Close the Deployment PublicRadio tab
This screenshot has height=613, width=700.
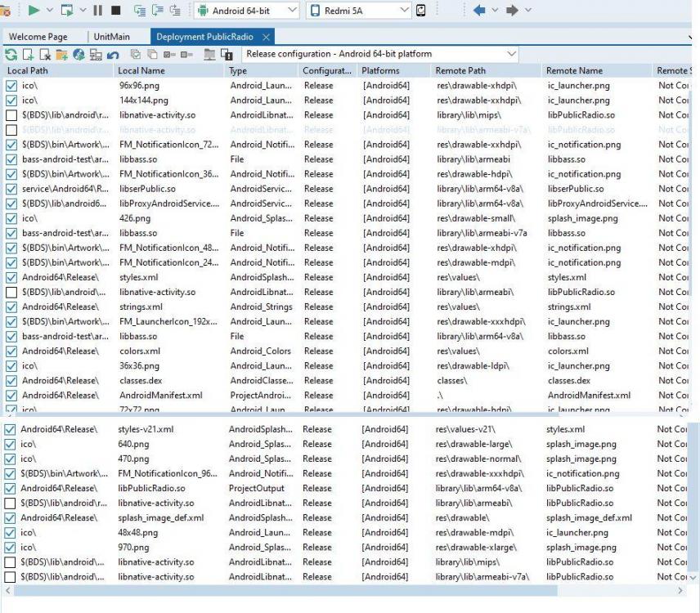click(x=266, y=37)
